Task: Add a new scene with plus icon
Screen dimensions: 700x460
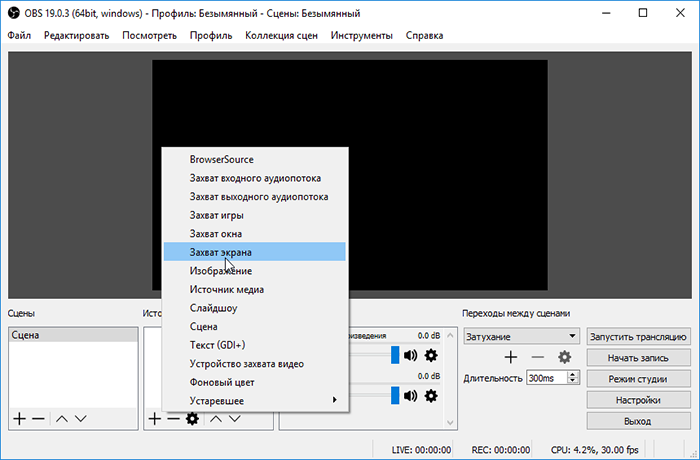Action: (19, 418)
